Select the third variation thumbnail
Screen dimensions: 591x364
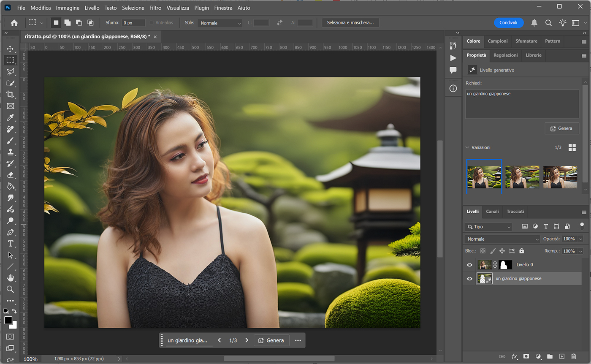(560, 177)
